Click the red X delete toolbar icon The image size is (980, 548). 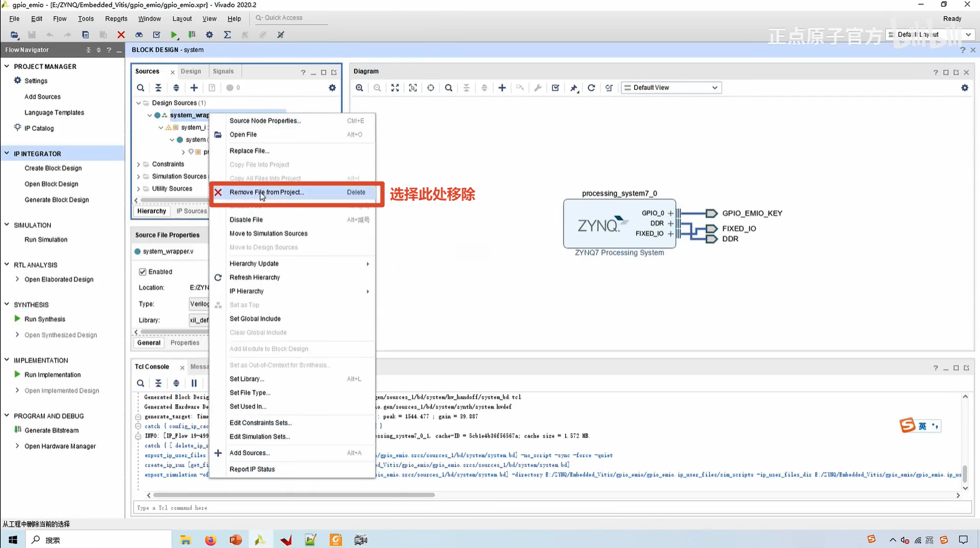(121, 35)
